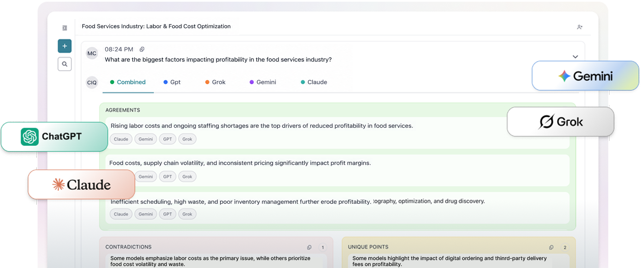Copy the Unique Points section content

tap(551, 247)
